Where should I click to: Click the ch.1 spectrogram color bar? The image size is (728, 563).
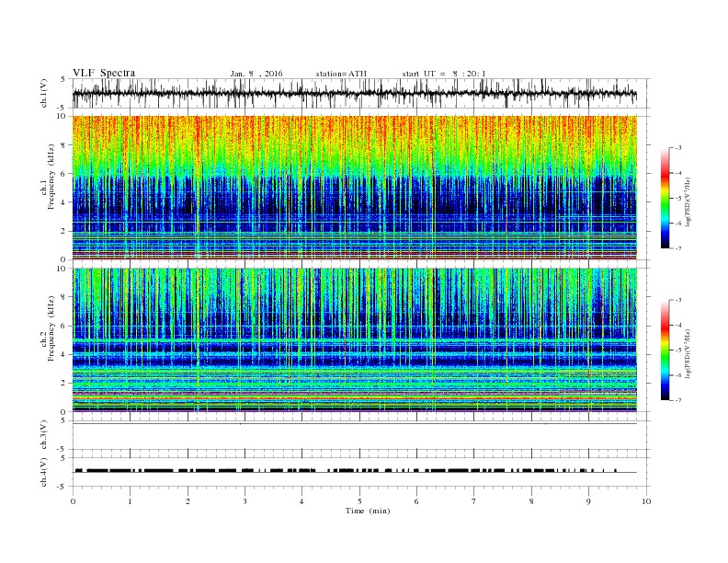[665, 198]
